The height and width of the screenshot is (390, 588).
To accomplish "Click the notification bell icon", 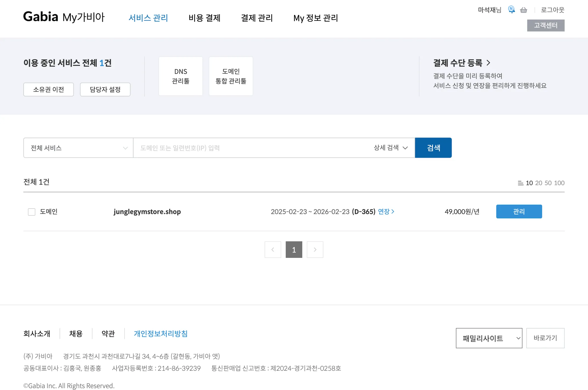I will click(x=511, y=10).
